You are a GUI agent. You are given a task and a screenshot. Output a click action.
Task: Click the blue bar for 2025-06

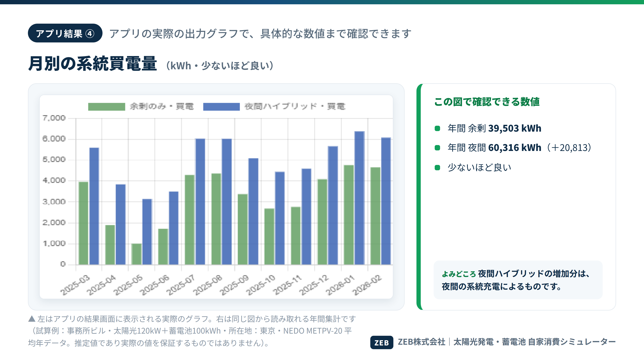click(174, 228)
